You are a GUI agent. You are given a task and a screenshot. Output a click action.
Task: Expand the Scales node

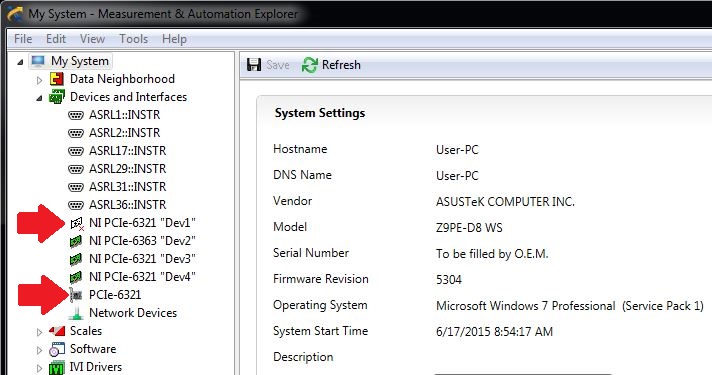pyautogui.click(x=40, y=332)
